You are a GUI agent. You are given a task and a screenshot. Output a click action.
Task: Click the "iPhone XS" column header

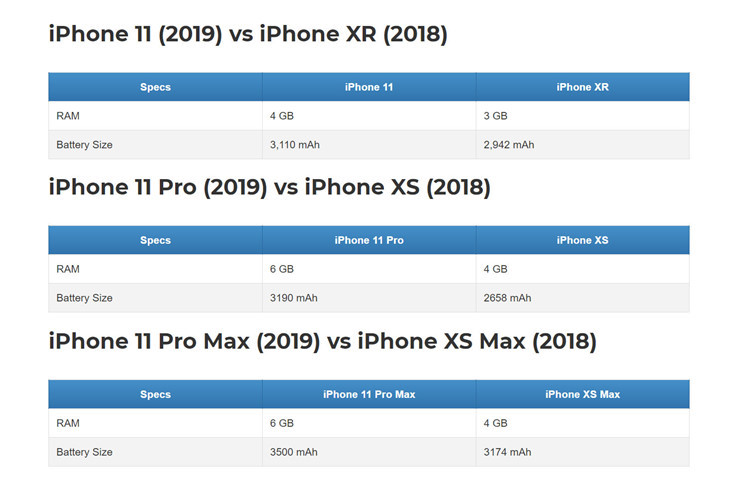(x=582, y=240)
